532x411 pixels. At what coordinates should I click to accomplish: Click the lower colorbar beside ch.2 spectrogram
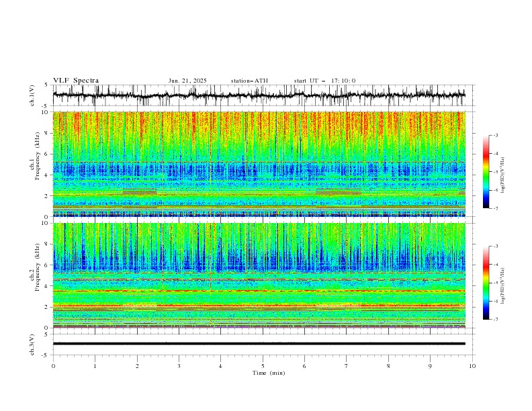pos(486,283)
